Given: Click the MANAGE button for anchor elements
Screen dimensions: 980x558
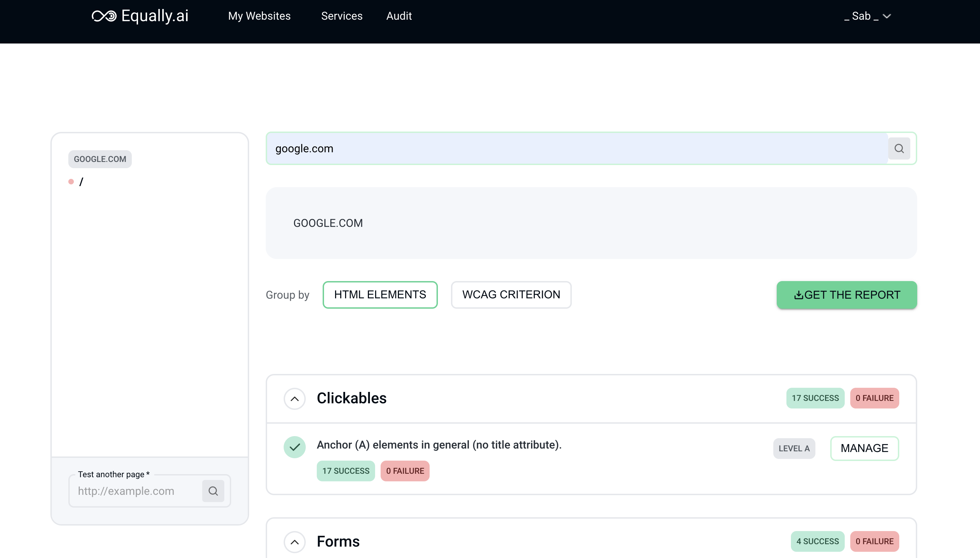Looking at the screenshot, I should 865,448.
